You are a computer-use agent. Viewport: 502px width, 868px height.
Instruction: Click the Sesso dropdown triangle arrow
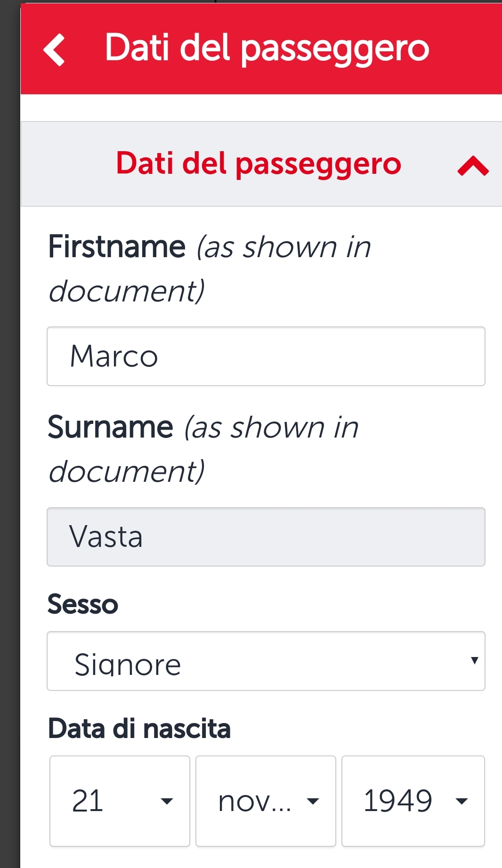point(474,660)
